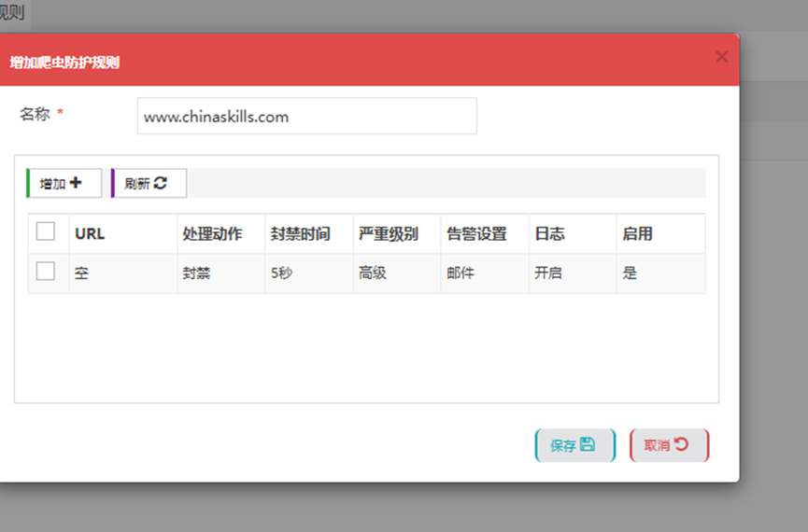808x532 pixels.
Task: Select the 高级 severity cell
Action: [x=397, y=273]
